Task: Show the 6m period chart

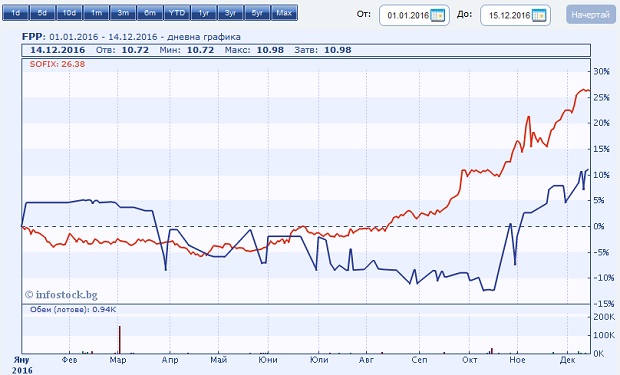Action: [x=150, y=13]
